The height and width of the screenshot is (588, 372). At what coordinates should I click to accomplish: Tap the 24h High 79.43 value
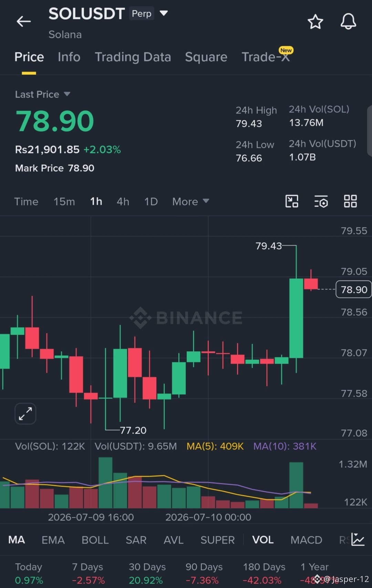249,123
